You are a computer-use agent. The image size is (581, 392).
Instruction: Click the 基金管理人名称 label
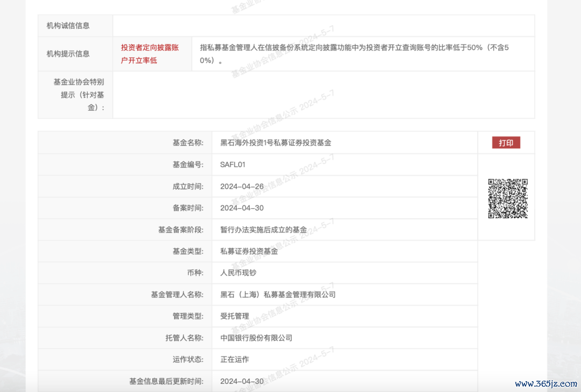click(177, 295)
